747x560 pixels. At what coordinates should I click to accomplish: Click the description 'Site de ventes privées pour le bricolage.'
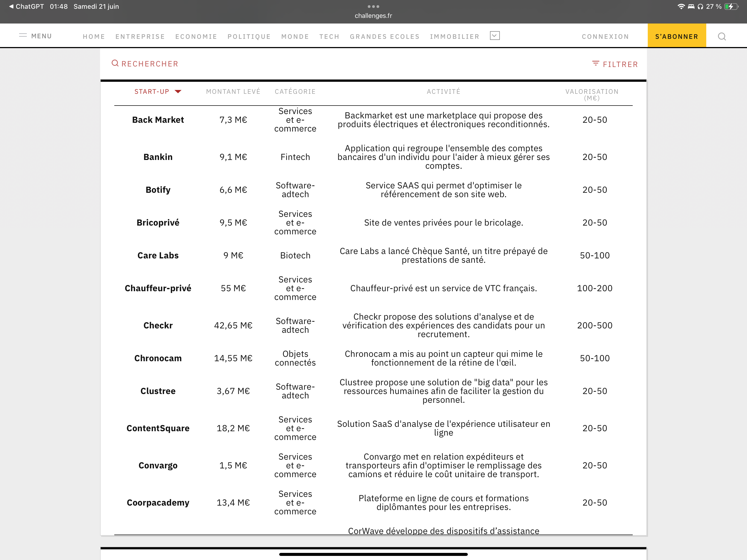tap(443, 223)
